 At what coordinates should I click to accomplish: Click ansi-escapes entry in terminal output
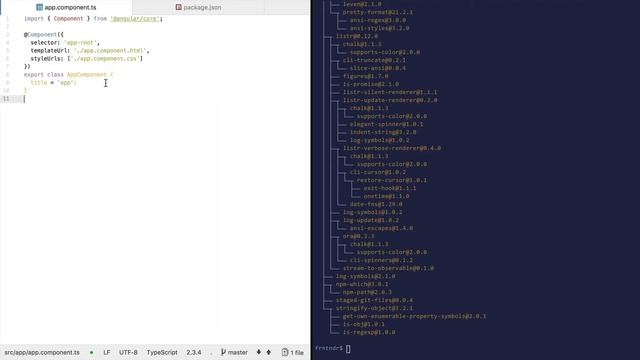[x=381, y=228]
